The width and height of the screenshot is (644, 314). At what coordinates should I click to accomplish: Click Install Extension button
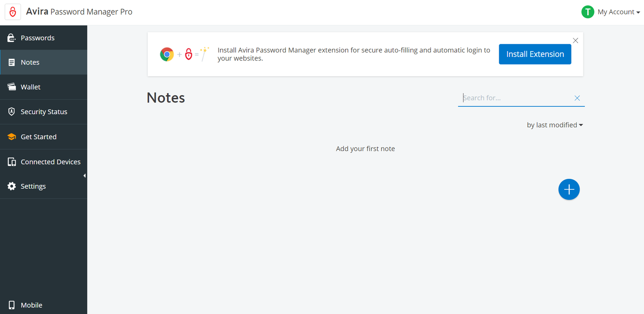tap(535, 54)
